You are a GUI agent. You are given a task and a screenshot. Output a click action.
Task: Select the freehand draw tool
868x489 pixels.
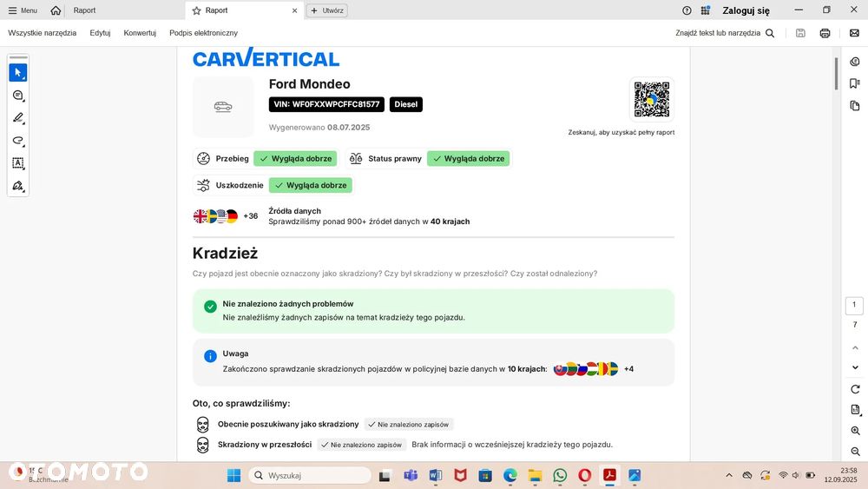coord(18,141)
